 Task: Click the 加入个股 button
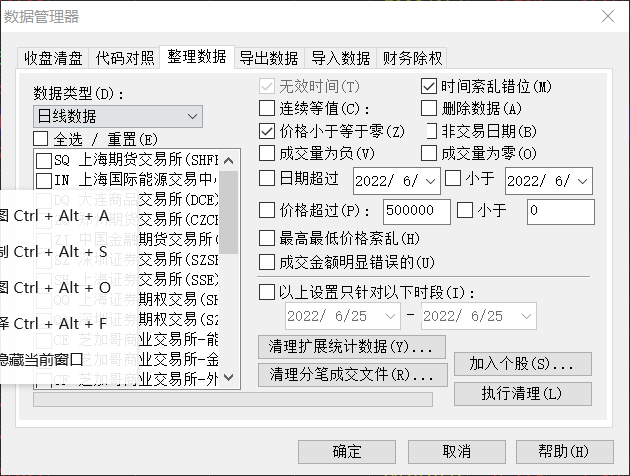tap(523, 364)
